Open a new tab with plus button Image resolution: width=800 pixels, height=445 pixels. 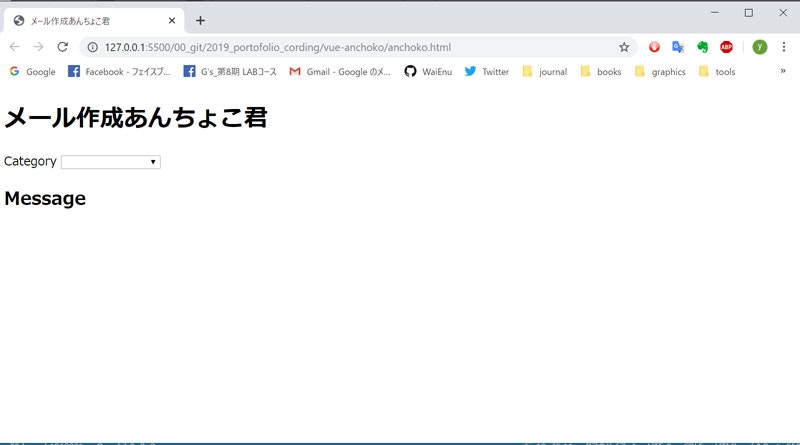click(201, 20)
